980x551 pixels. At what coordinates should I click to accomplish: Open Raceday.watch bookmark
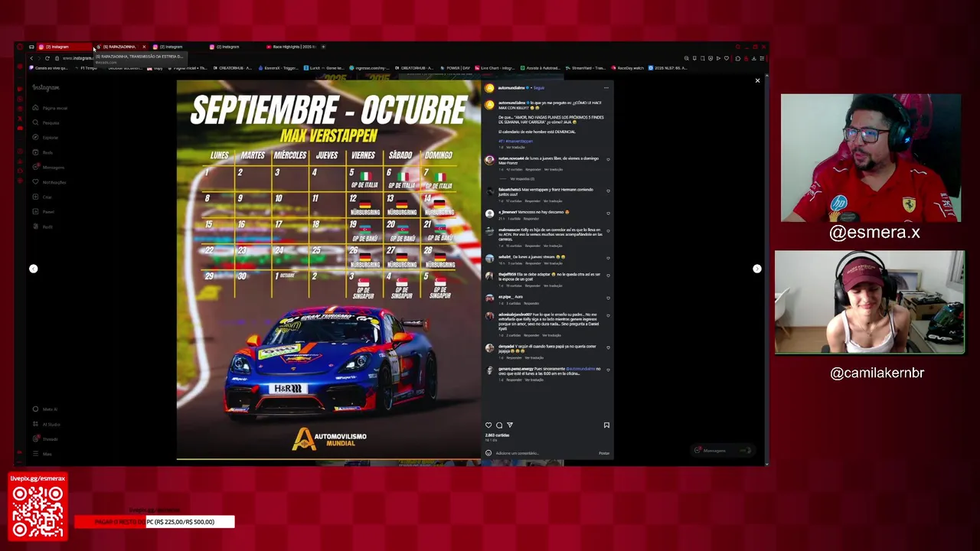[x=628, y=68]
